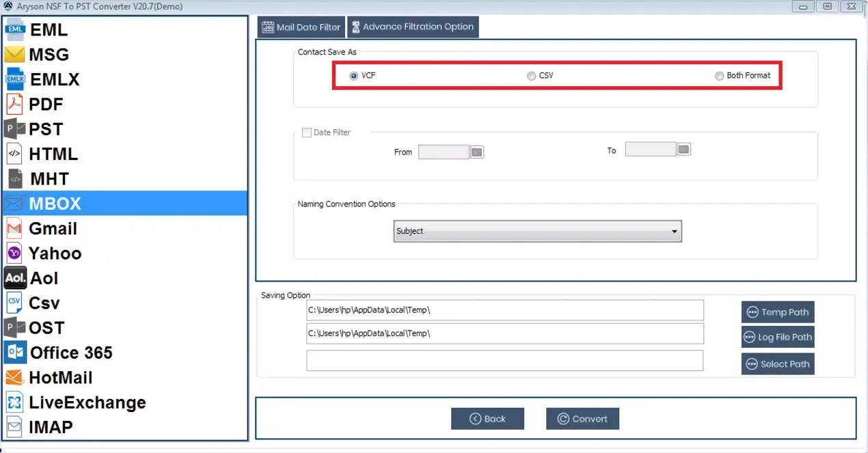868x453 pixels.
Task: Select the HTML label in list
Action: tap(53, 154)
